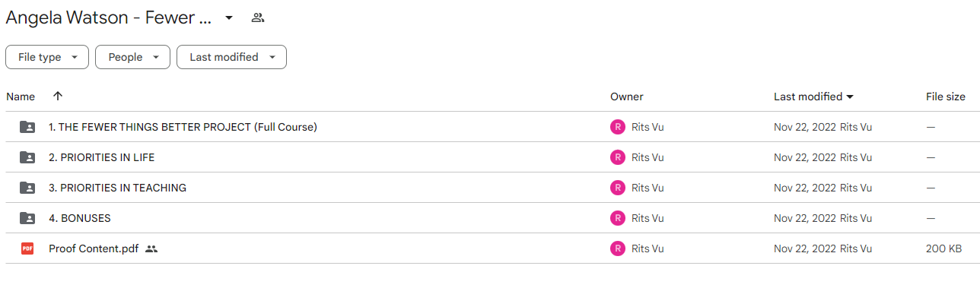Open the folder title dropdown arrow
Image resolution: width=980 pixels, height=288 pixels.
pyautogui.click(x=229, y=17)
